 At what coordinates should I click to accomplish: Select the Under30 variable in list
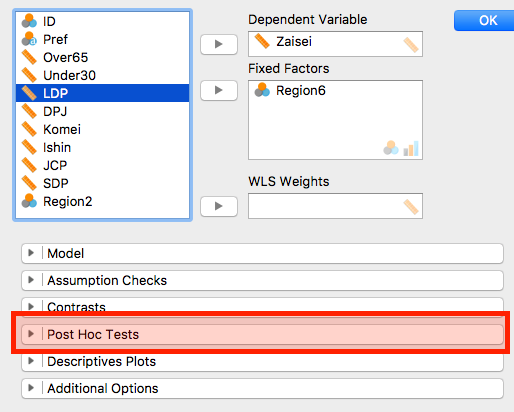[x=102, y=75]
